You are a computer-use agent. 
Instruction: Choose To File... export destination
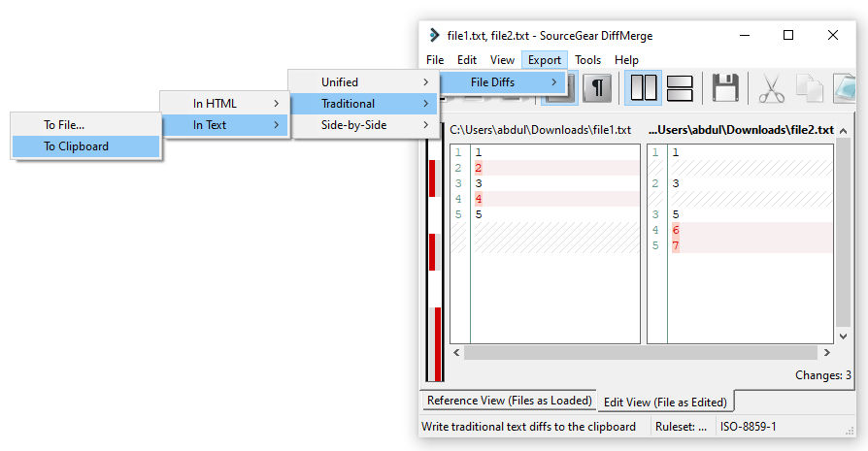[85, 125]
